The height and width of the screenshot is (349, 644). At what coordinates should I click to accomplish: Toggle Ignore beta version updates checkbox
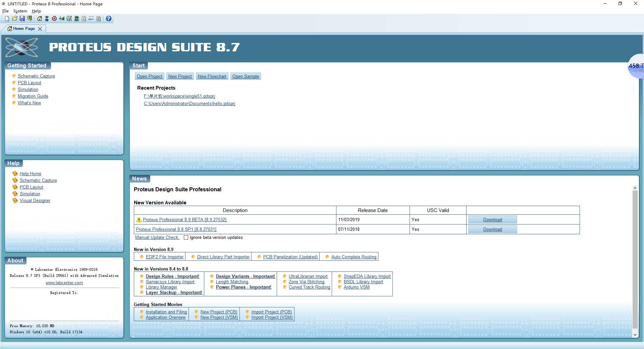pos(186,238)
